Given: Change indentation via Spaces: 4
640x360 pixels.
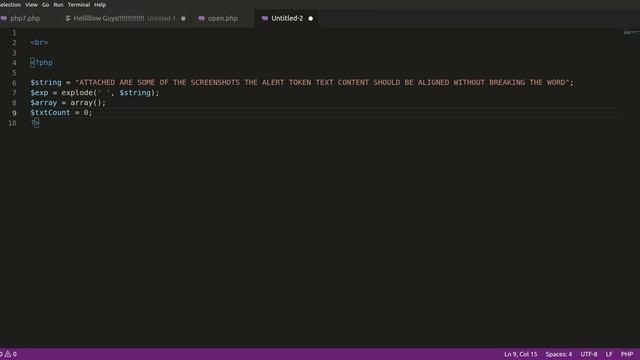Looking at the screenshot, I should click(x=559, y=354).
